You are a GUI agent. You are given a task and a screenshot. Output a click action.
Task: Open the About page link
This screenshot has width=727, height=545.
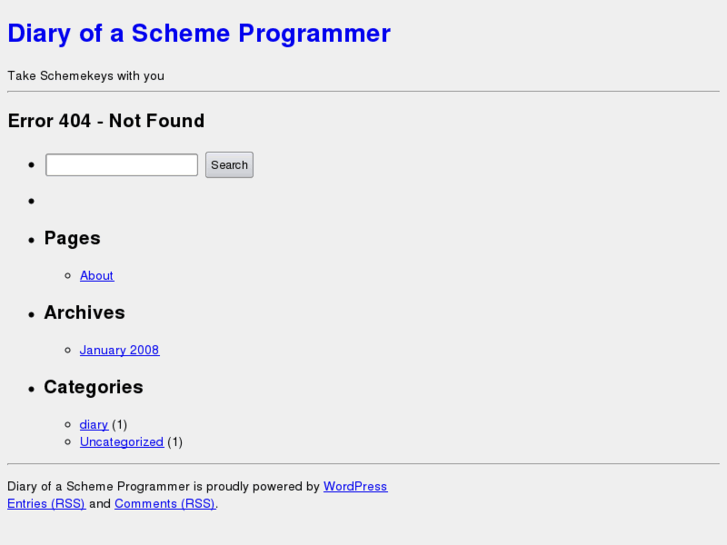coord(97,276)
